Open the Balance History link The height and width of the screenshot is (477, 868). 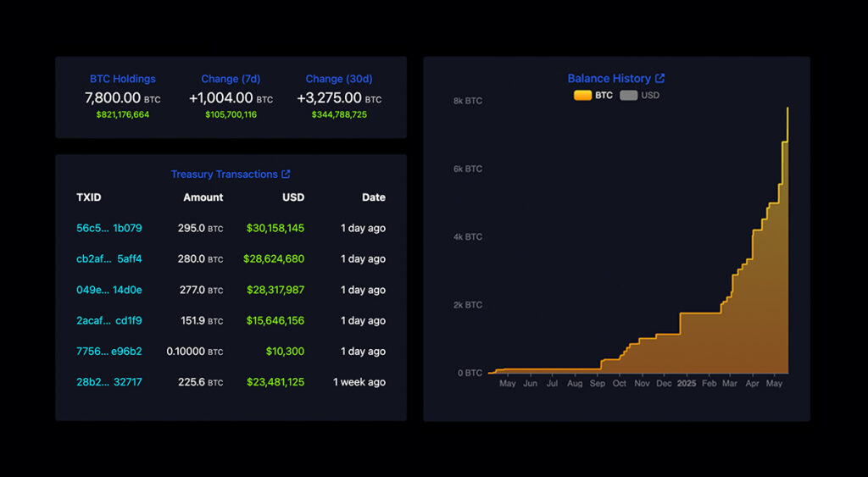coord(609,79)
